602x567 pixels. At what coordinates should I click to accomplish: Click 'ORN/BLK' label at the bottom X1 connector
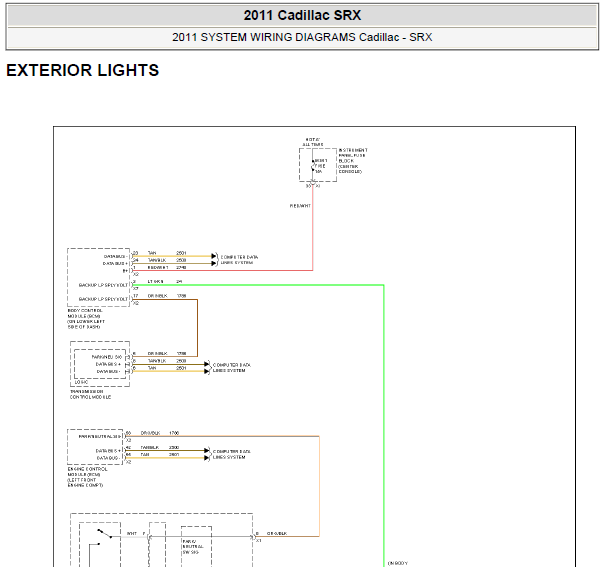click(277, 534)
